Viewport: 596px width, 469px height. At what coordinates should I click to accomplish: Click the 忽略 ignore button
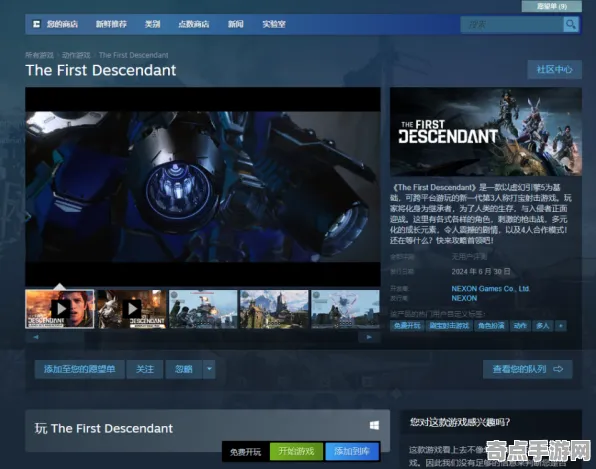pos(184,369)
